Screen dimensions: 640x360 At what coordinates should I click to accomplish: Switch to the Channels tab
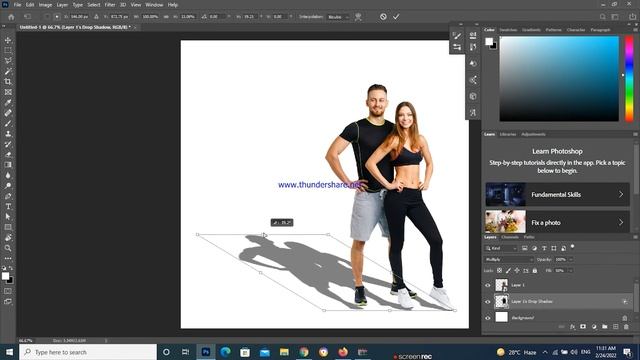tap(510, 237)
